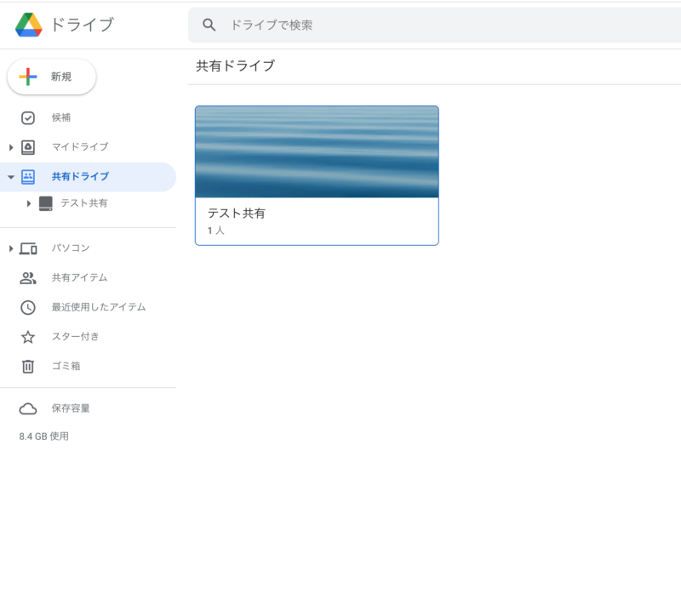
Task: Open 最近使用したアイテム in the sidebar
Action: pos(89,307)
